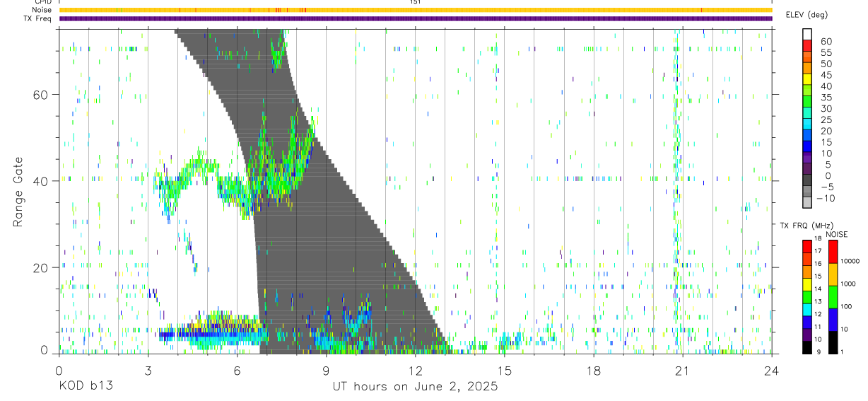Click the Range Gate axis tick '40'
Viewport: 868px width, 401px height.
click(42, 181)
